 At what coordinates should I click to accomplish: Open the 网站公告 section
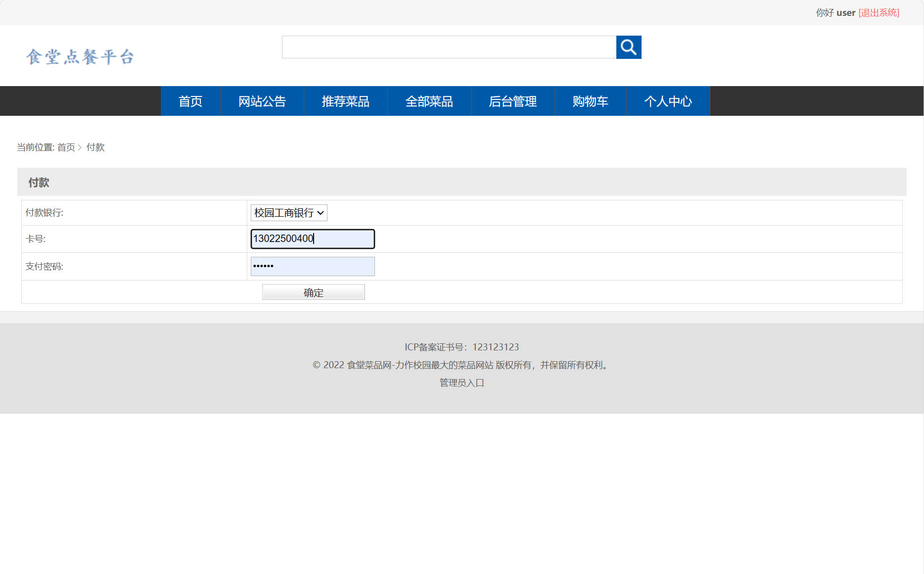(262, 101)
